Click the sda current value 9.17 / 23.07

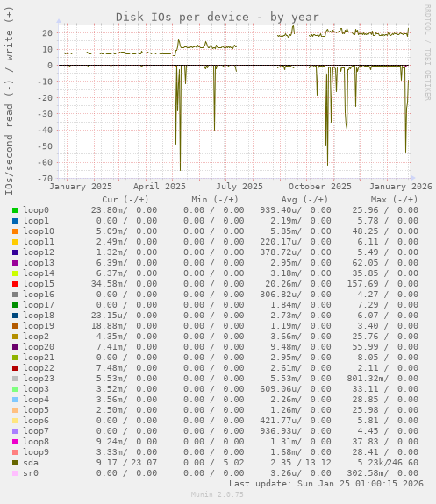(127, 463)
